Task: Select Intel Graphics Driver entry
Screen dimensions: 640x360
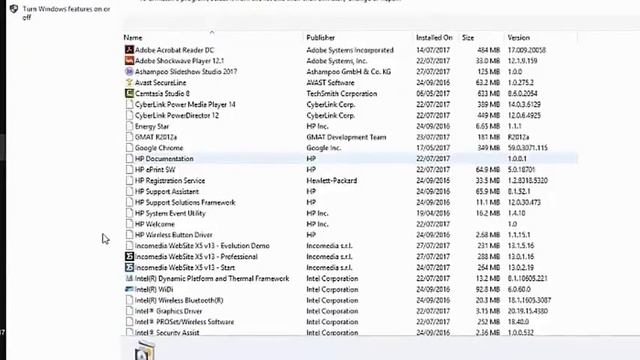Action: click(168, 311)
